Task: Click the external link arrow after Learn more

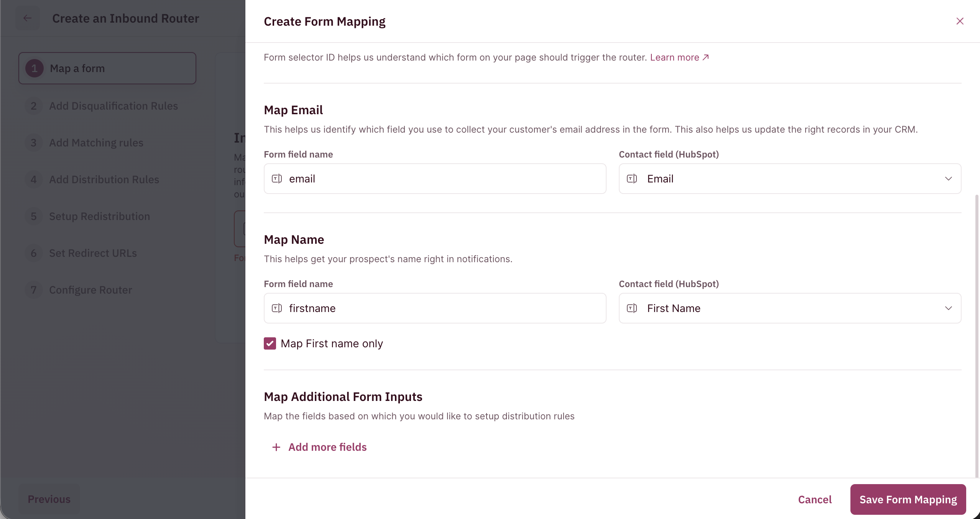Action: pyautogui.click(x=705, y=57)
